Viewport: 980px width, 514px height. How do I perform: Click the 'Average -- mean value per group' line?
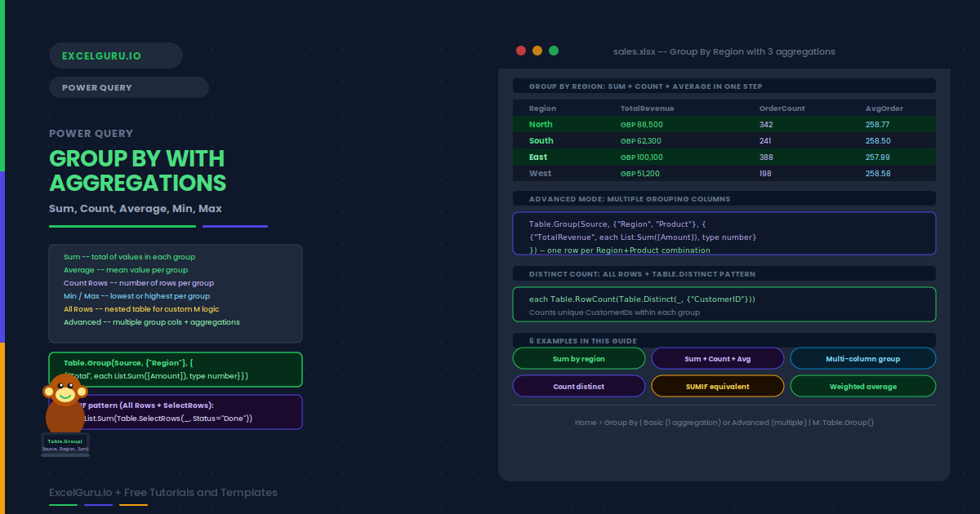[126, 270]
